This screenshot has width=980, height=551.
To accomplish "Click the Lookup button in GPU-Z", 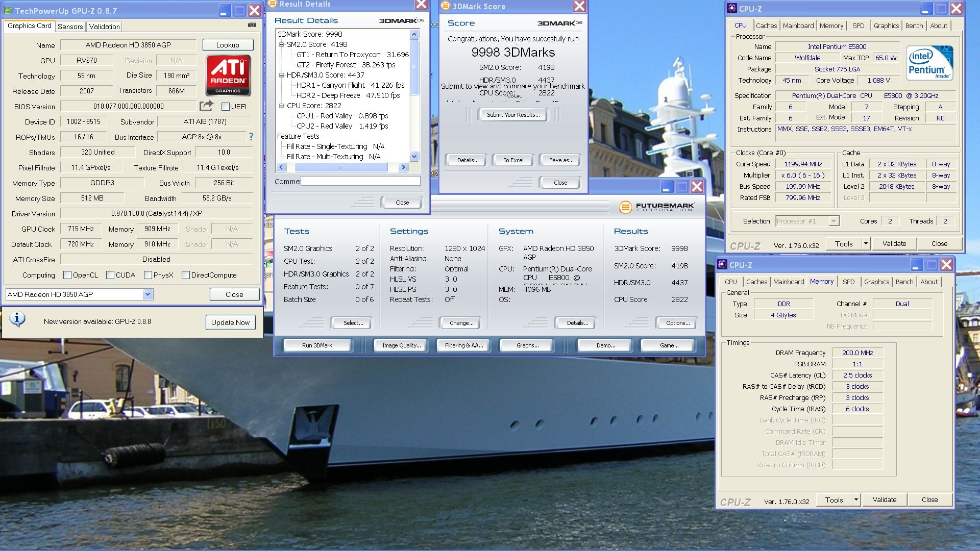I will 228,45.
